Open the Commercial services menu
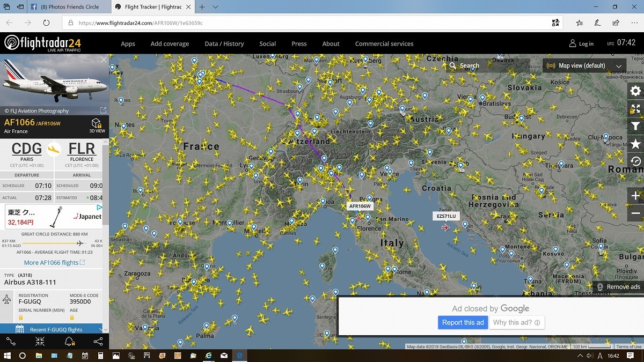 point(384,44)
